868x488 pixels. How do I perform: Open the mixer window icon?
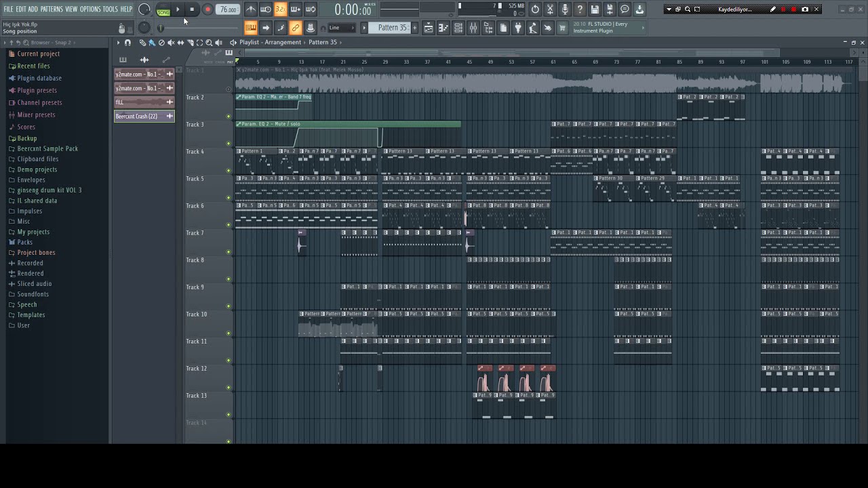tap(473, 28)
